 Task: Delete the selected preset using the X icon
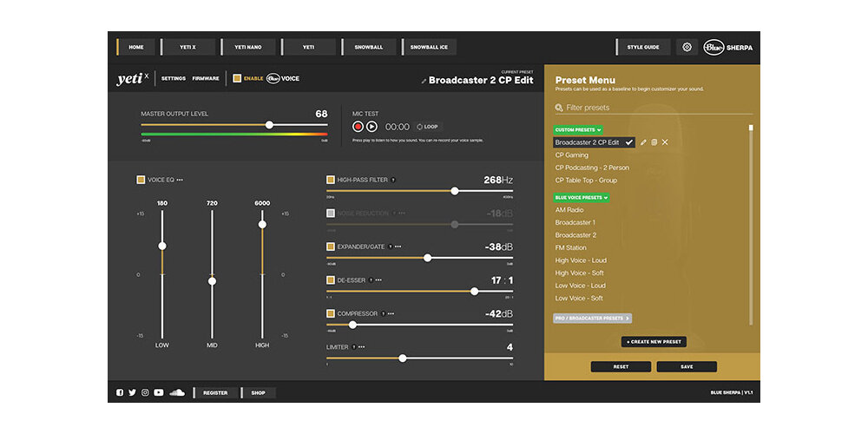coord(665,142)
